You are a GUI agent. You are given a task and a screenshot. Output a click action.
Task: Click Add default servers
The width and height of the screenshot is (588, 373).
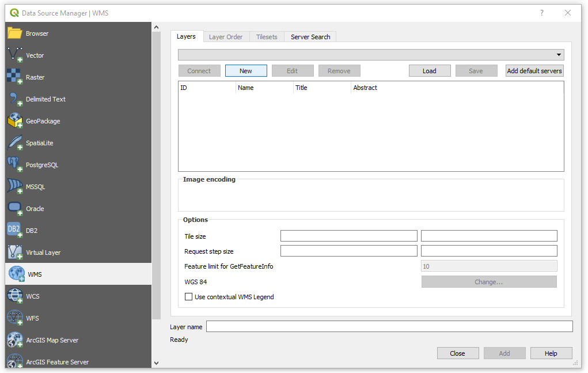pos(534,70)
